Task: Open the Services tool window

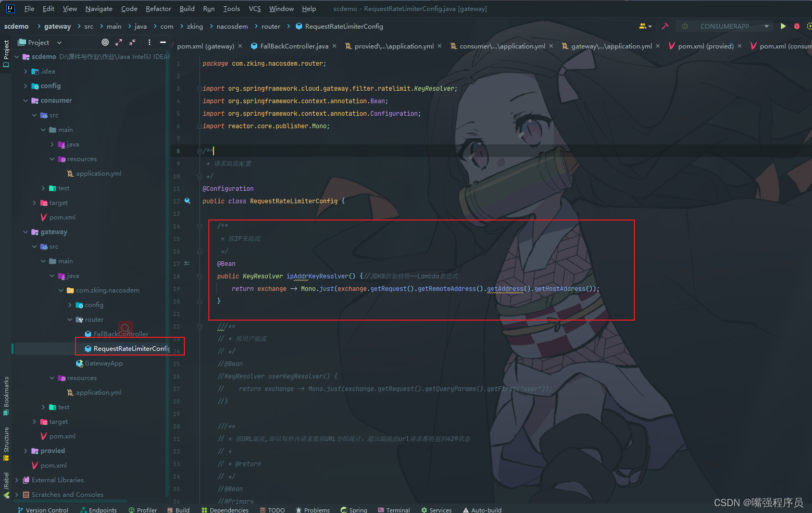Action: (436, 510)
